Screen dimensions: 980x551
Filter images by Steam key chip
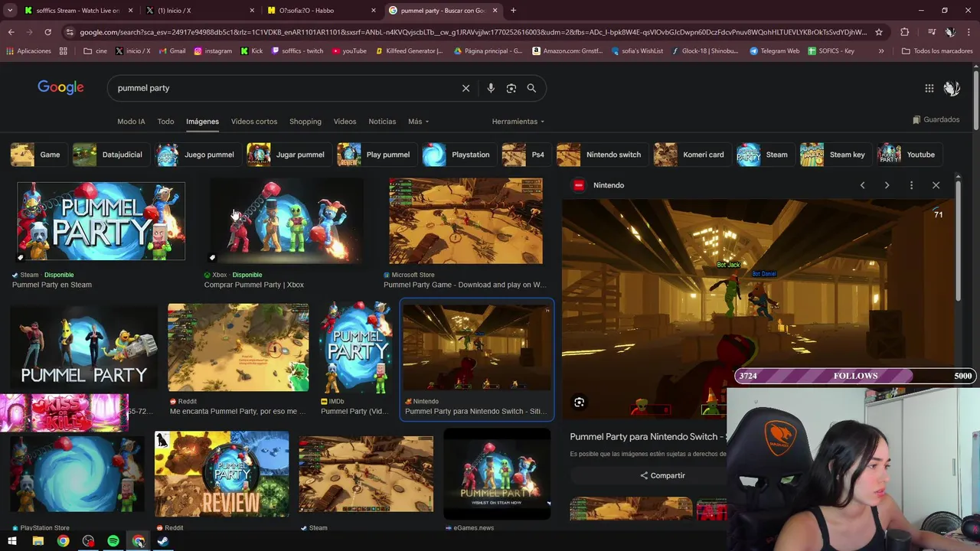click(835, 155)
